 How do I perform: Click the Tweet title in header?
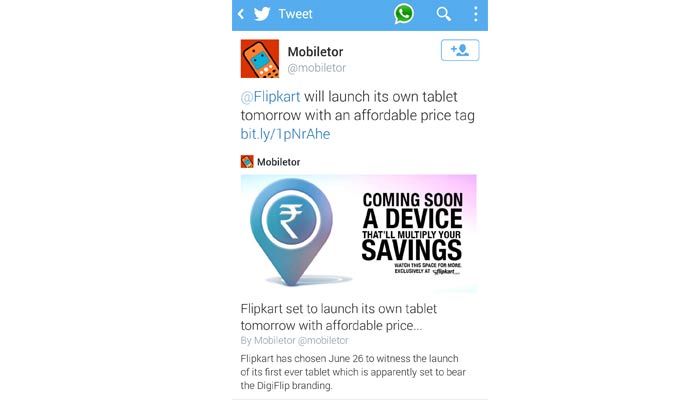[x=295, y=14]
